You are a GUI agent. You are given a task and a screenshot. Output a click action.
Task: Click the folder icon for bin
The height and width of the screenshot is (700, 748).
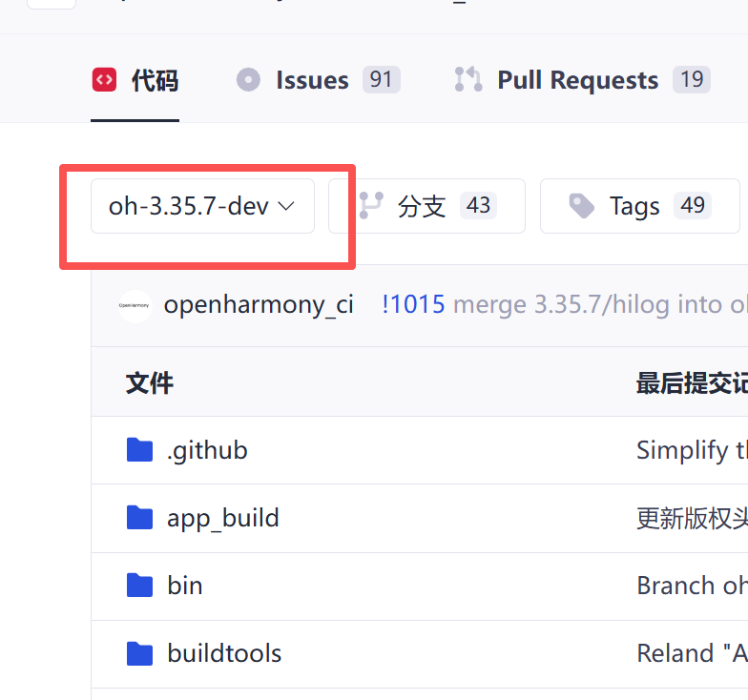point(139,586)
